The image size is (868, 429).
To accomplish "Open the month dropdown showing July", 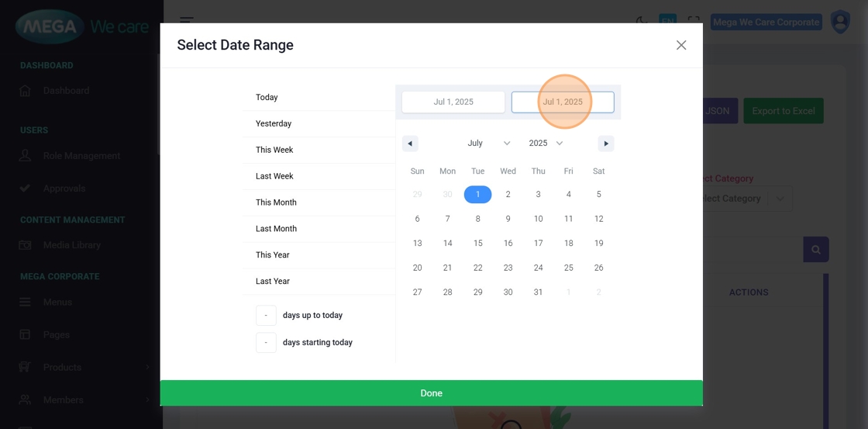I will tap(488, 144).
